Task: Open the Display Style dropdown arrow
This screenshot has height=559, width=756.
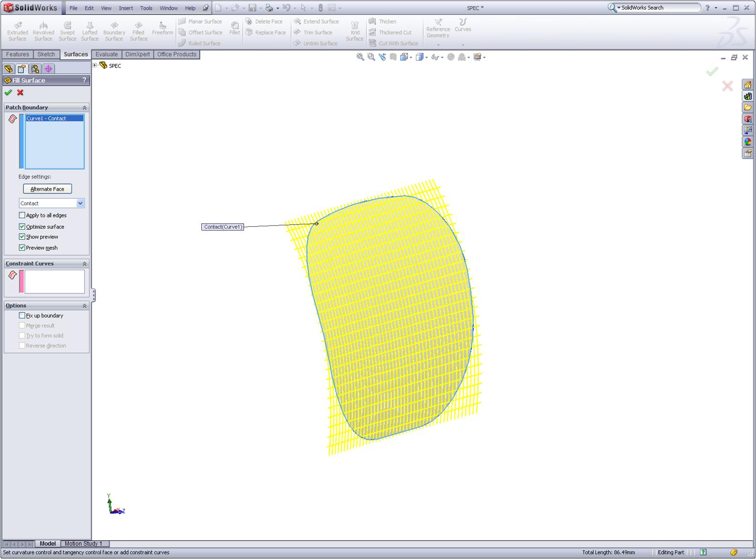Action: (x=426, y=58)
